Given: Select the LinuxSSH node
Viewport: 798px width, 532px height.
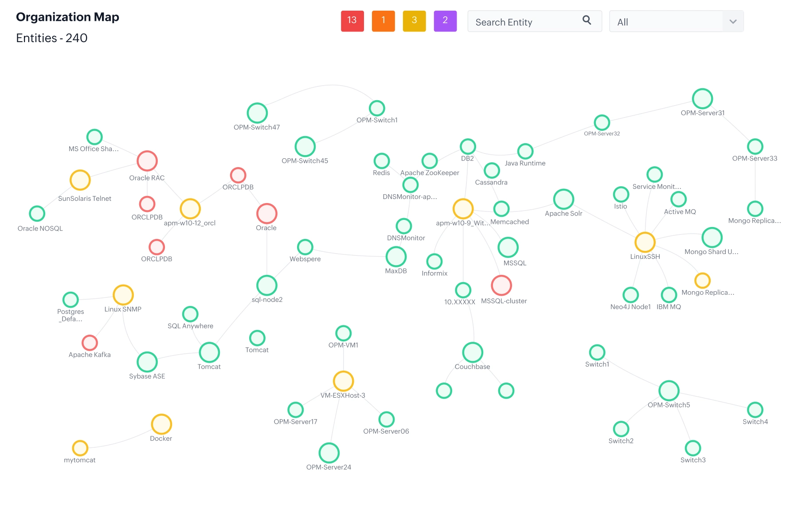Looking at the screenshot, I should 645,242.
